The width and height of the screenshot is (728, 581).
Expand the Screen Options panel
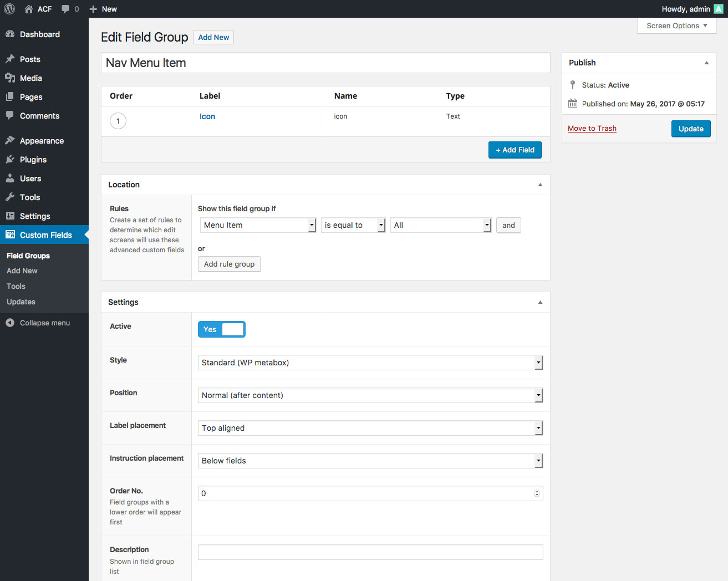click(x=676, y=25)
